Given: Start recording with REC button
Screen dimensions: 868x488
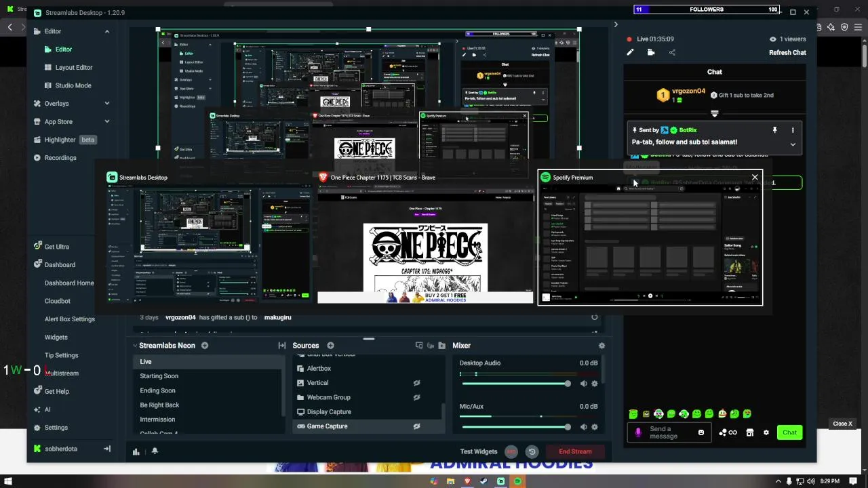Looking at the screenshot, I should 511,451.
